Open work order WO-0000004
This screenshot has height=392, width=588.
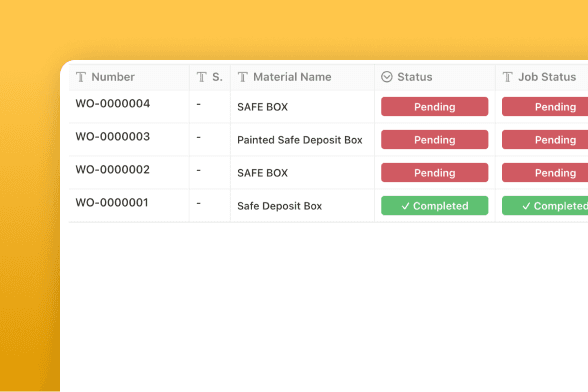coord(113,104)
